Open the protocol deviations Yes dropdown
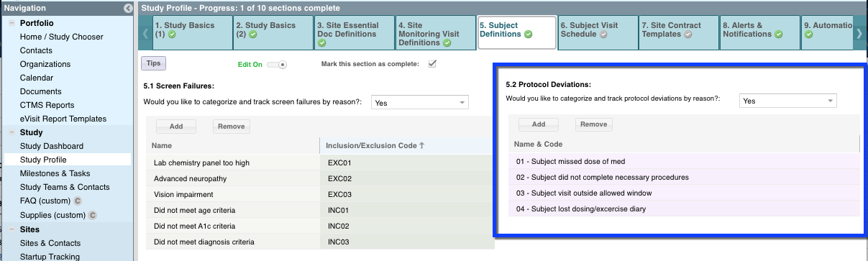868x261 pixels. coord(788,101)
